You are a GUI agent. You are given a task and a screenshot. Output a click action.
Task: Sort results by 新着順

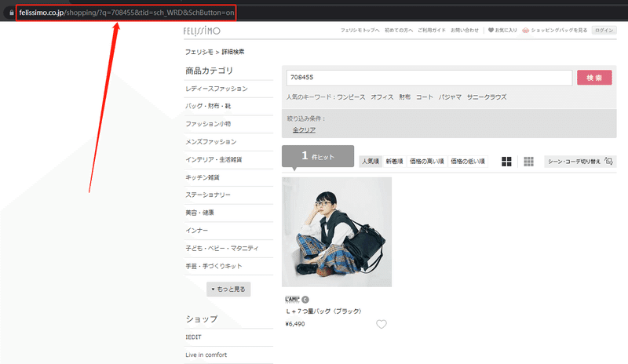(394, 162)
